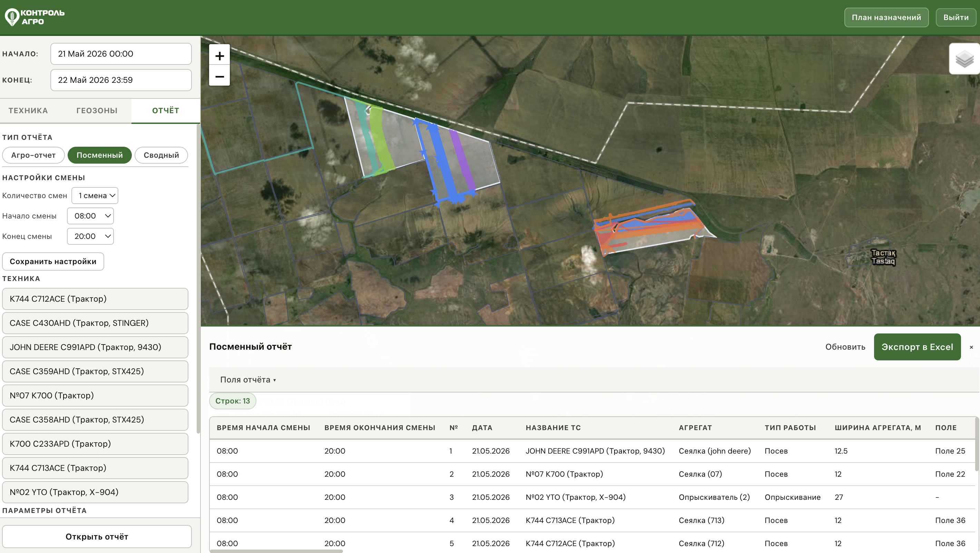Select №07 K700 (Трактор) in equipment list

point(95,396)
